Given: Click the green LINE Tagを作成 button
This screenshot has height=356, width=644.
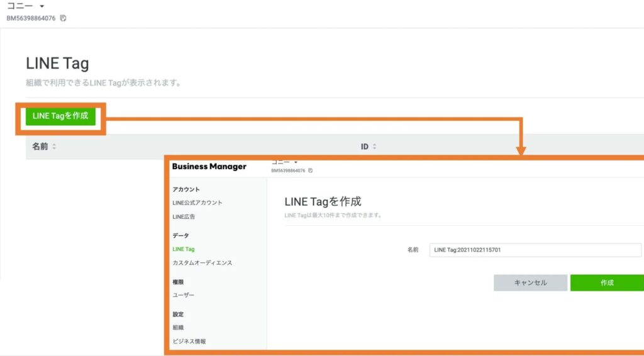Looking at the screenshot, I should tap(60, 116).
